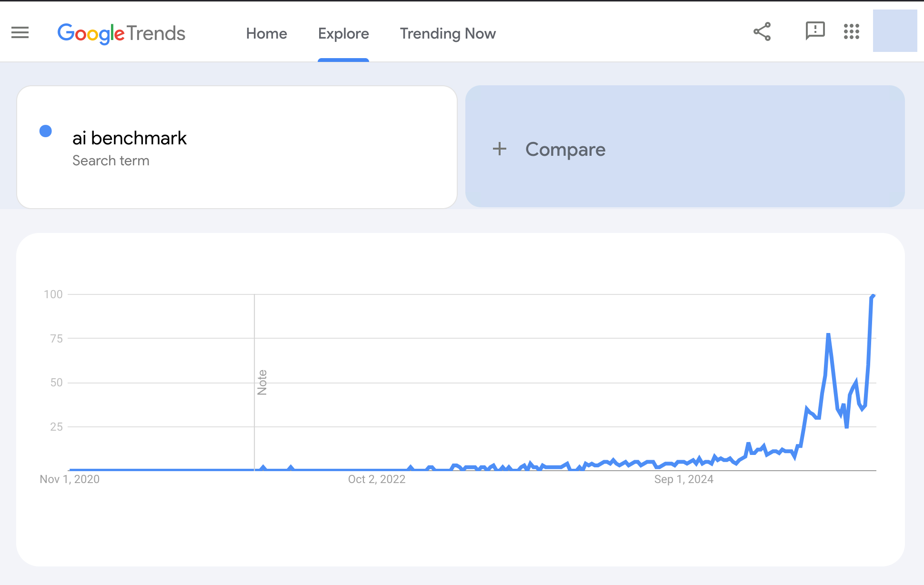Open the Send feedback icon
The image size is (924, 585).
click(815, 31)
